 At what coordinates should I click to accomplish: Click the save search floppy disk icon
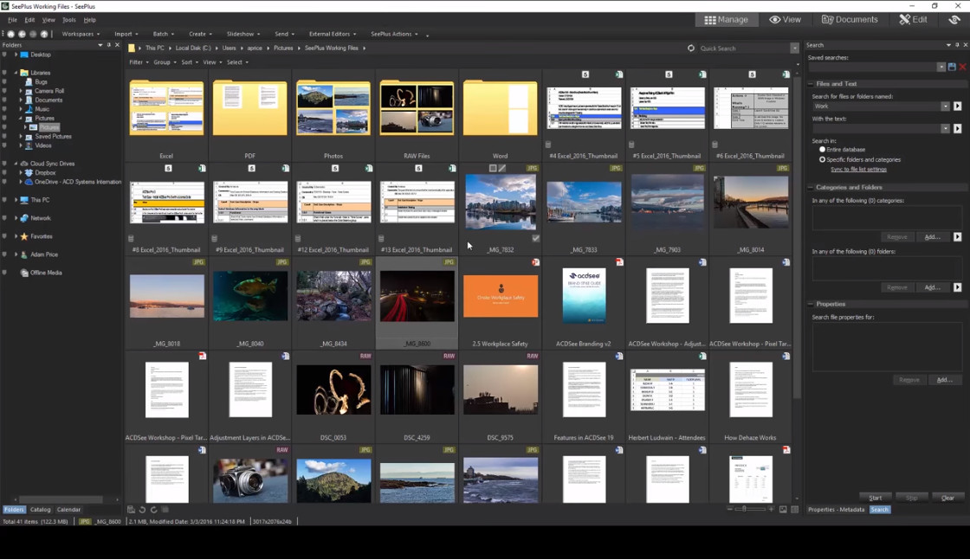coord(951,67)
